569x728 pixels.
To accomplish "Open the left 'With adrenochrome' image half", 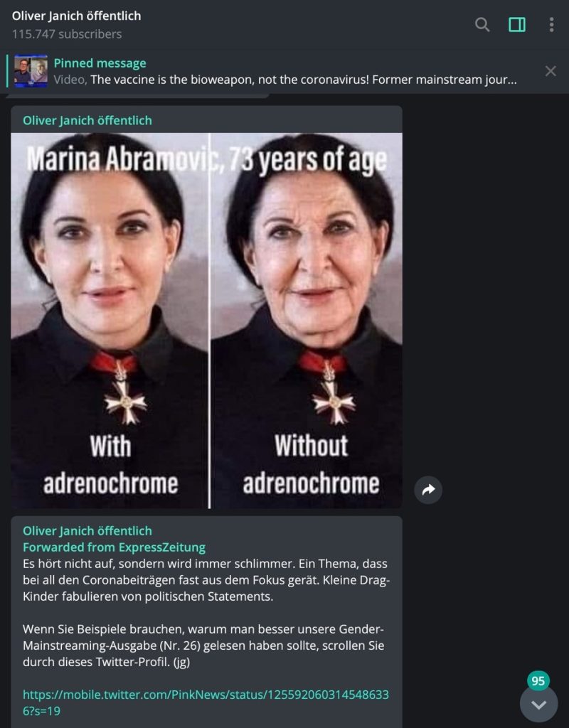I will (110, 321).
